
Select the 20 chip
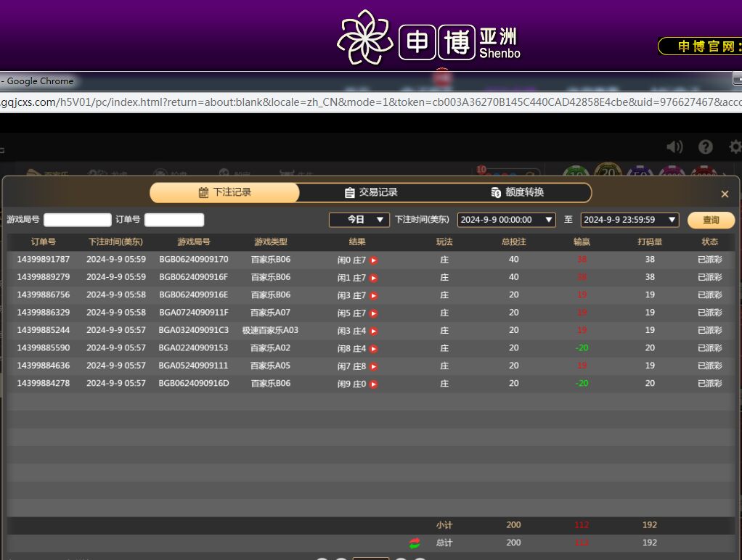coord(608,174)
